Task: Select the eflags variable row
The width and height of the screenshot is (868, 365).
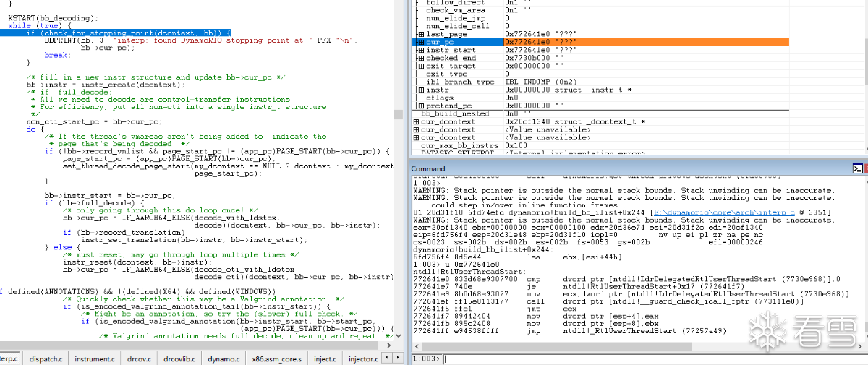Action: pos(639,98)
